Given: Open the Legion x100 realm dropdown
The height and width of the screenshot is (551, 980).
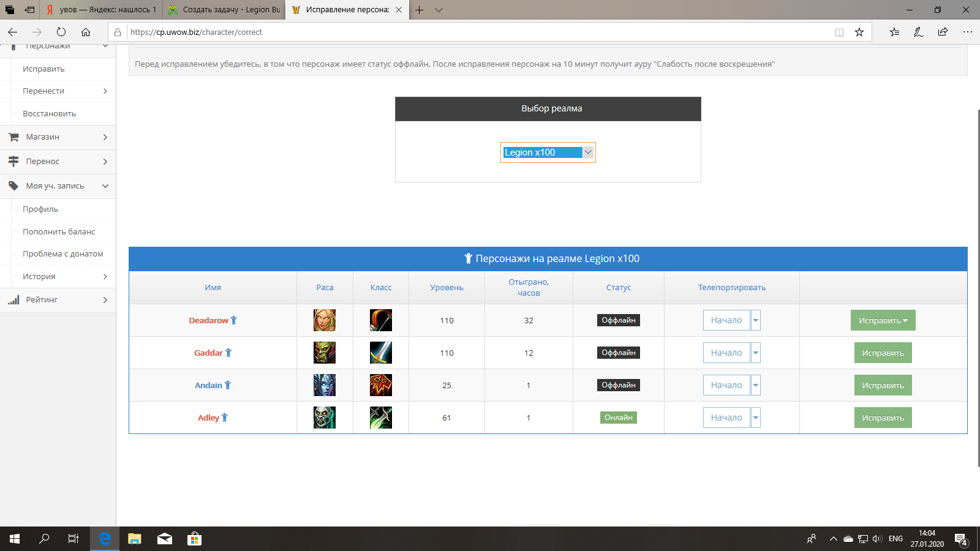Looking at the screenshot, I should [x=548, y=152].
